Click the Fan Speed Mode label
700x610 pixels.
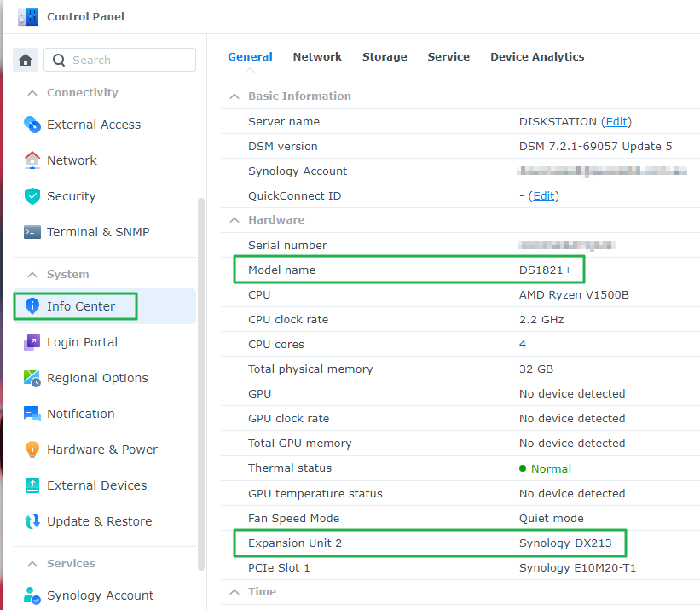pyautogui.click(x=294, y=518)
